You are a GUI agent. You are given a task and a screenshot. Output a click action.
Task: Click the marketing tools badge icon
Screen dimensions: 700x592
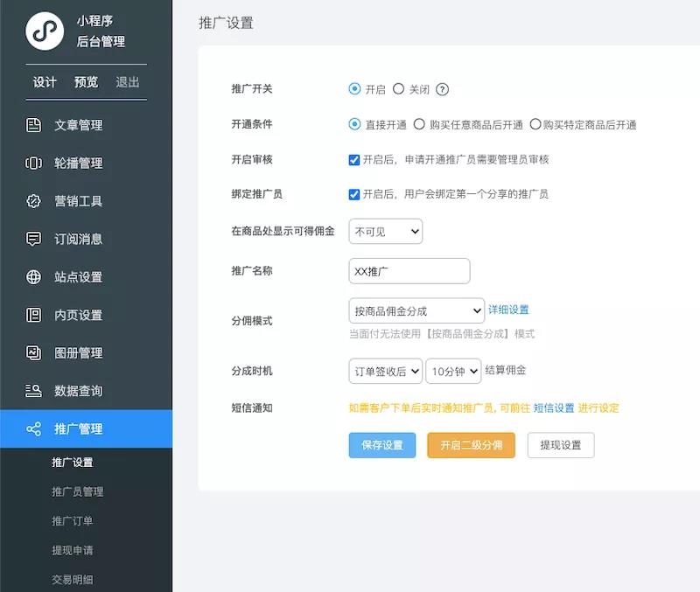(x=34, y=201)
